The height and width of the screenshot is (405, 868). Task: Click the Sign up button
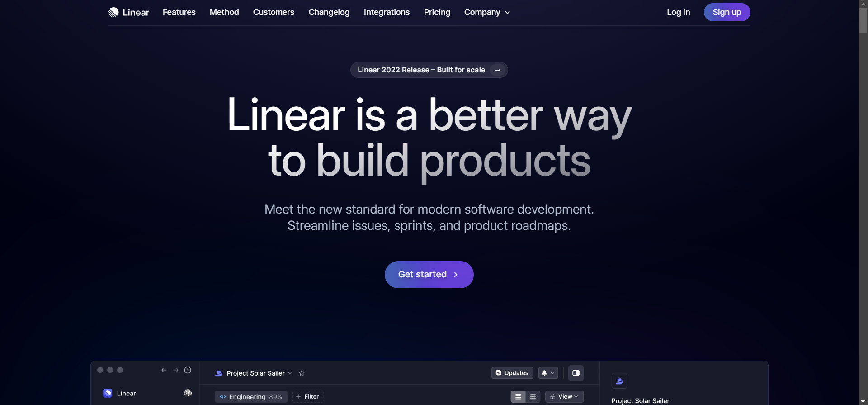[727, 12]
